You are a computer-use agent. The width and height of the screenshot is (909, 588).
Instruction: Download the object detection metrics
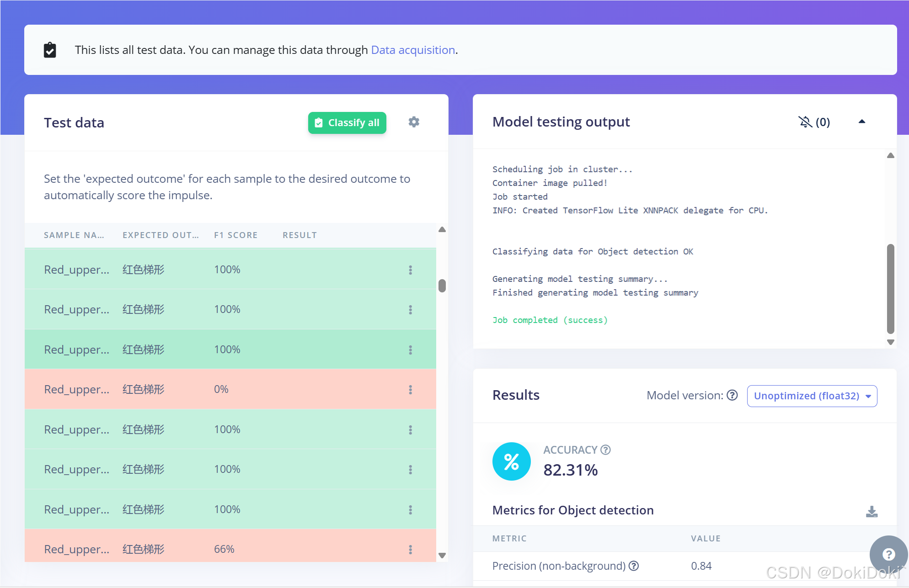coord(872,512)
